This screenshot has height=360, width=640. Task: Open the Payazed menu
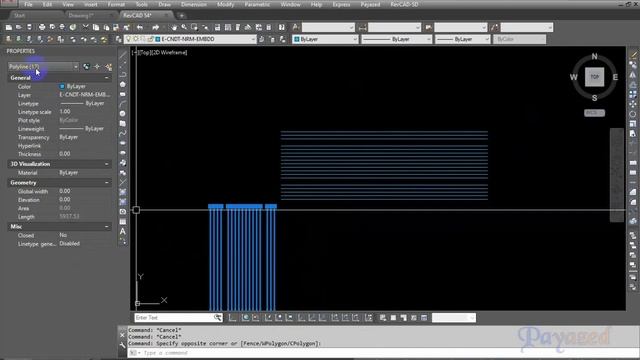(x=370, y=4)
